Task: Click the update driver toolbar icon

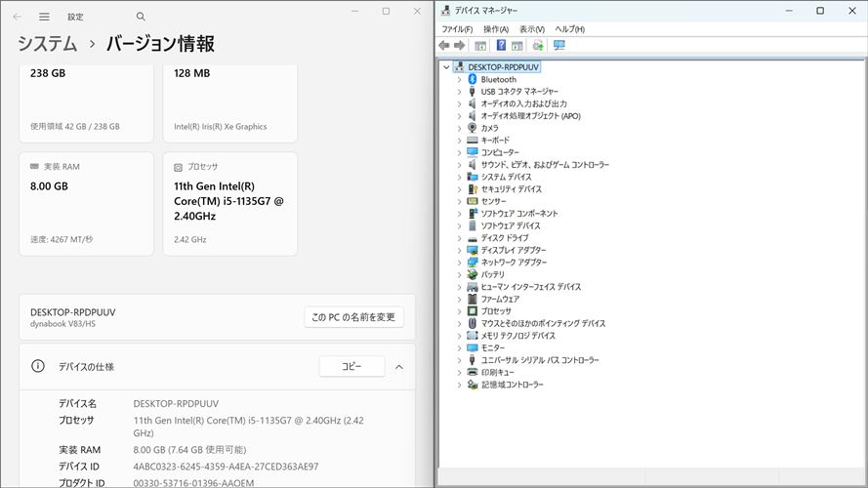Action: pyautogui.click(x=538, y=46)
